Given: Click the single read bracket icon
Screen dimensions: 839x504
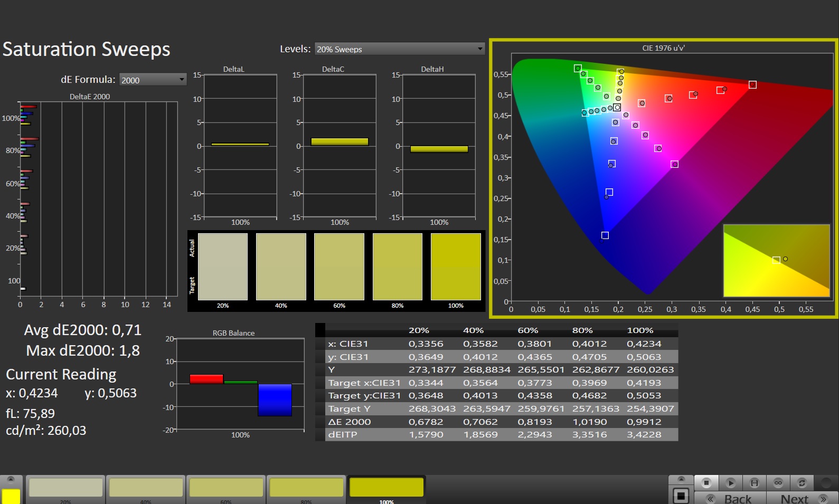Looking at the screenshot, I should [754, 483].
